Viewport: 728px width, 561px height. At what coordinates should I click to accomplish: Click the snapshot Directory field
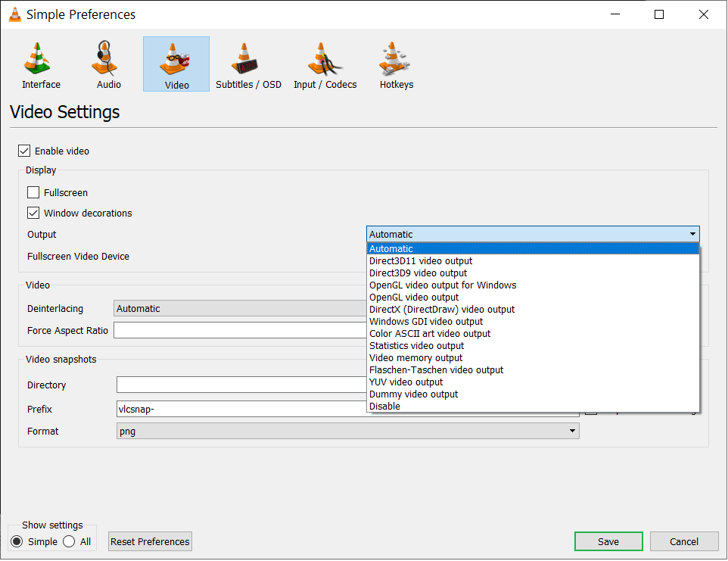(241, 385)
